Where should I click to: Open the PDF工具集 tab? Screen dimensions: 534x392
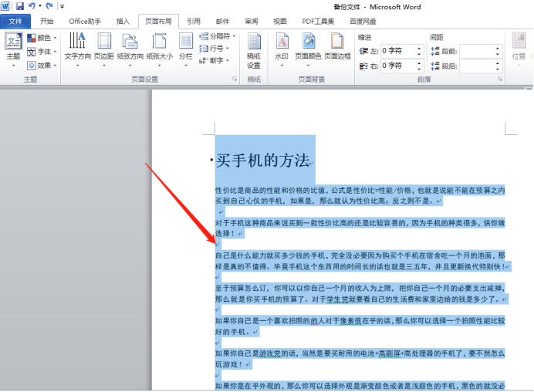[318, 22]
